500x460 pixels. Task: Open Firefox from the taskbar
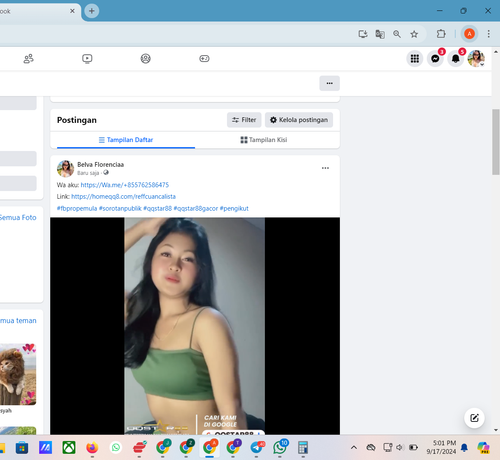pyautogui.click(x=92, y=448)
